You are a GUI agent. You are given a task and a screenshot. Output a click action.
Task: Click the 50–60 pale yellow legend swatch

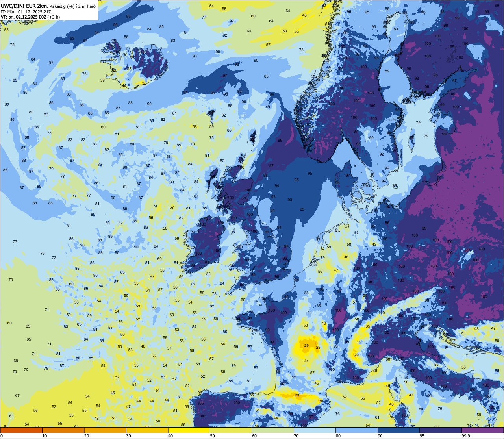231,430
